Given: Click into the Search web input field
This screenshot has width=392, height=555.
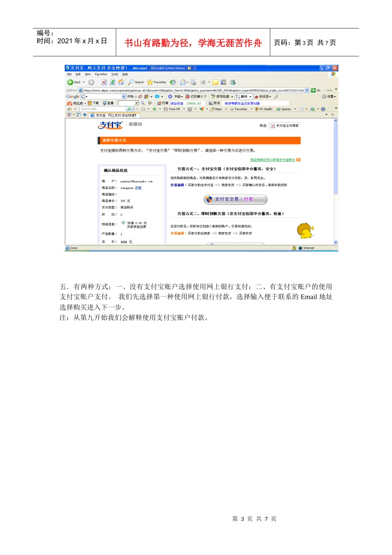Looking at the screenshot, I should pyautogui.click(x=103, y=109).
